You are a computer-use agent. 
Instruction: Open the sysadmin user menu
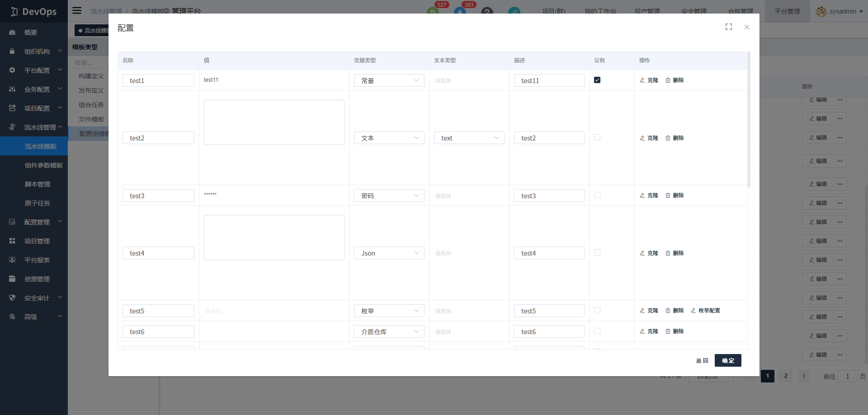click(840, 11)
